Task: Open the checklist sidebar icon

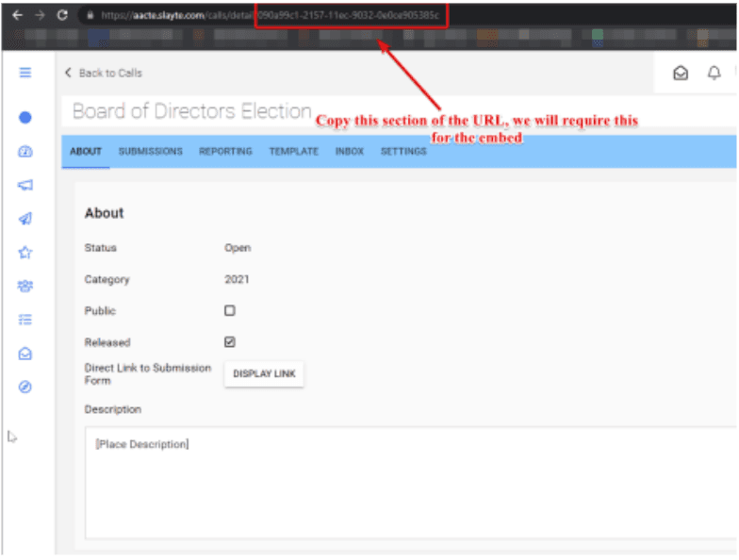Action: click(x=25, y=321)
